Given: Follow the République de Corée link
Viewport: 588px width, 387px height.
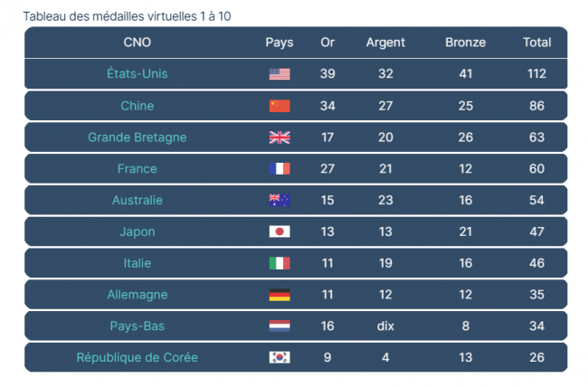Looking at the screenshot, I should coord(138,357).
